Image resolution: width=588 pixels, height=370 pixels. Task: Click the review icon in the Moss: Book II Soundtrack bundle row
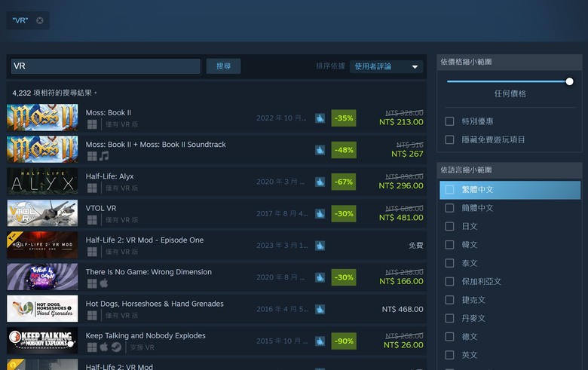click(x=320, y=150)
